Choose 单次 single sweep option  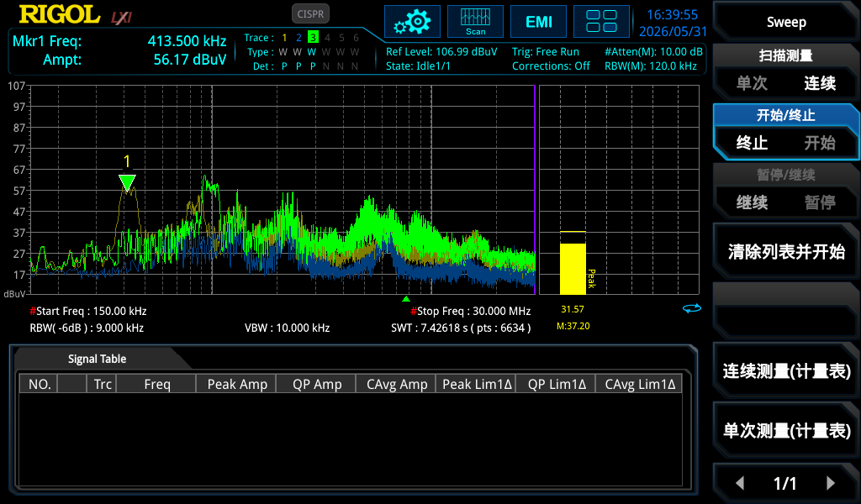click(752, 83)
